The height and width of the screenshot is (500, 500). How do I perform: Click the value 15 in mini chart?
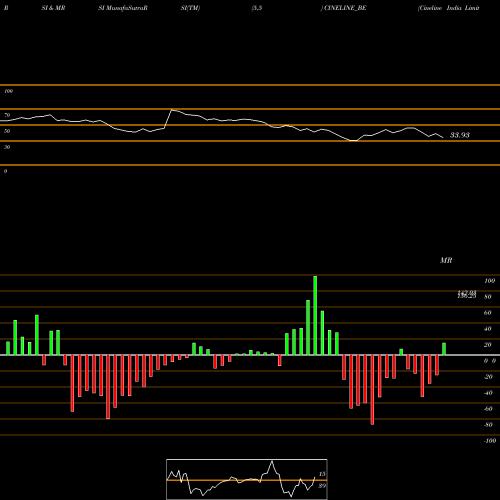tap(322, 474)
